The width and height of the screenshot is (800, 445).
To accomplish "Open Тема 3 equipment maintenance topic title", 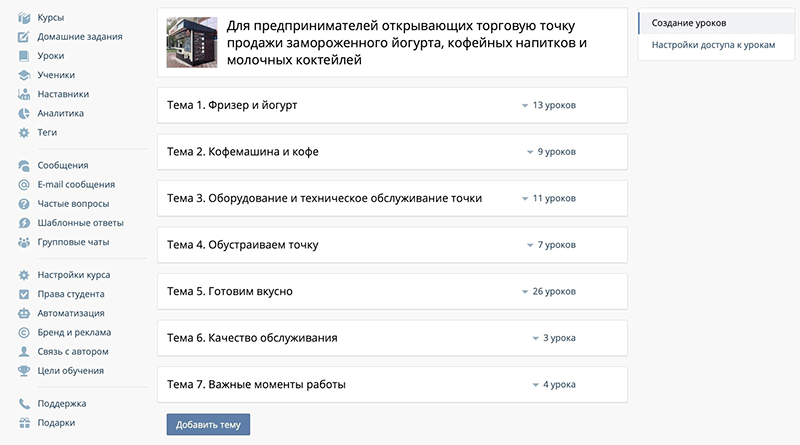I will click(x=324, y=198).
